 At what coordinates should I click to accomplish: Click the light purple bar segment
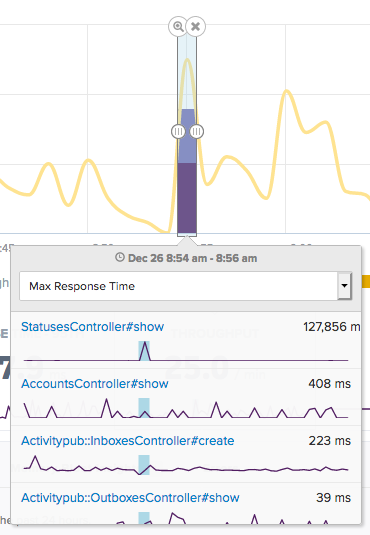click(x=187, y=136)
